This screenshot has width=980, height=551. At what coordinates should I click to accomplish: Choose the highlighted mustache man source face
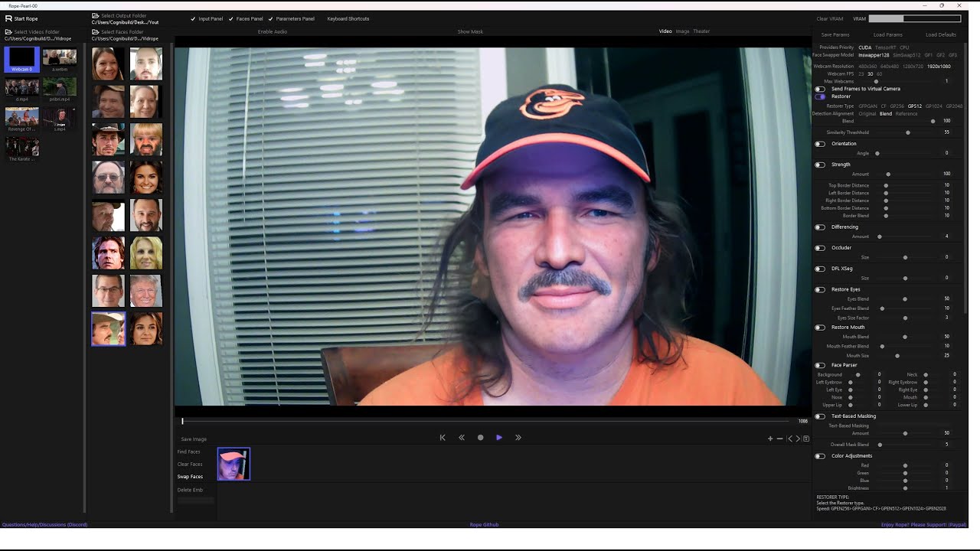pyautogui.click(x=108, y=328)
